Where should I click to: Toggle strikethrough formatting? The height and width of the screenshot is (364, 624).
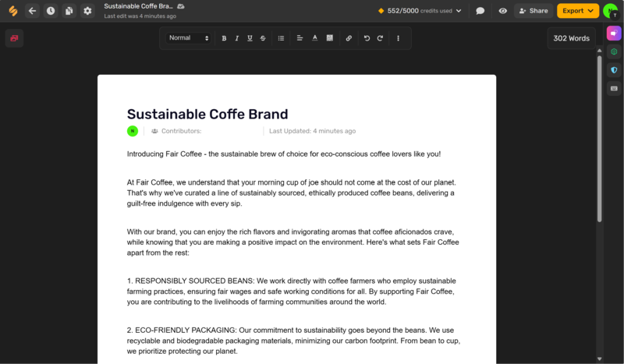(262, 38)
